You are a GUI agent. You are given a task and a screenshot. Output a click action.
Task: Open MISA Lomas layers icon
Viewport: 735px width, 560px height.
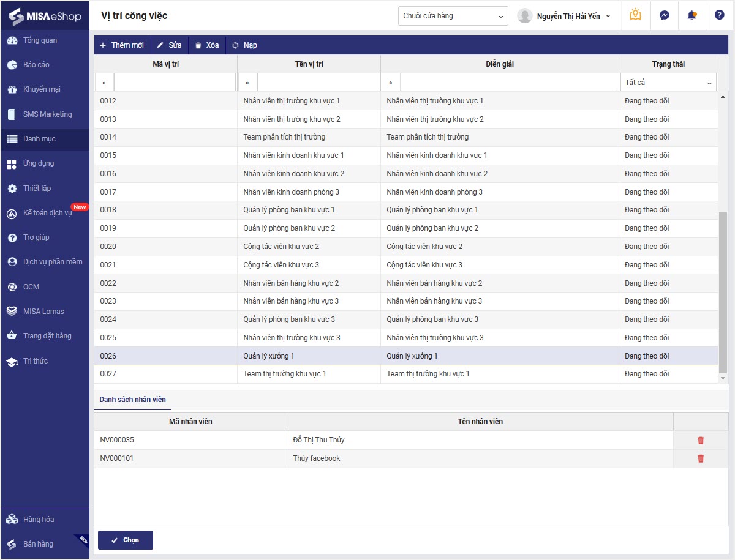click(12, 312)
